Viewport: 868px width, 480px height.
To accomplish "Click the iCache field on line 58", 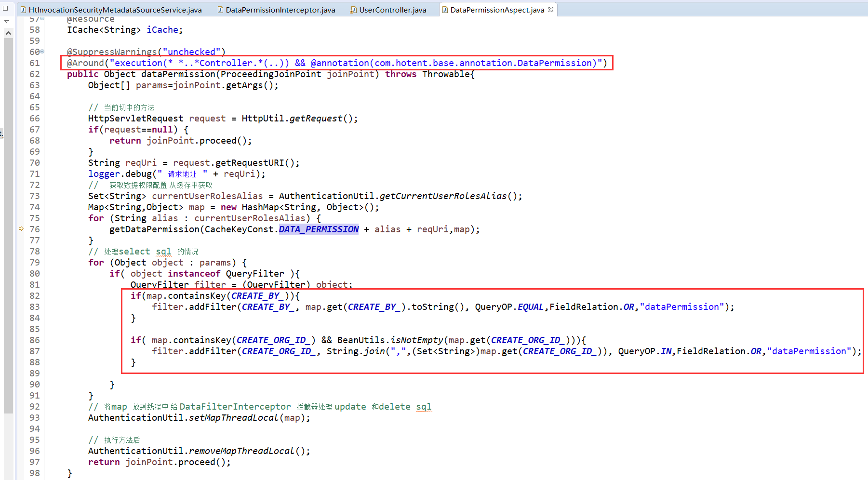I will click(x=162, y=29).
